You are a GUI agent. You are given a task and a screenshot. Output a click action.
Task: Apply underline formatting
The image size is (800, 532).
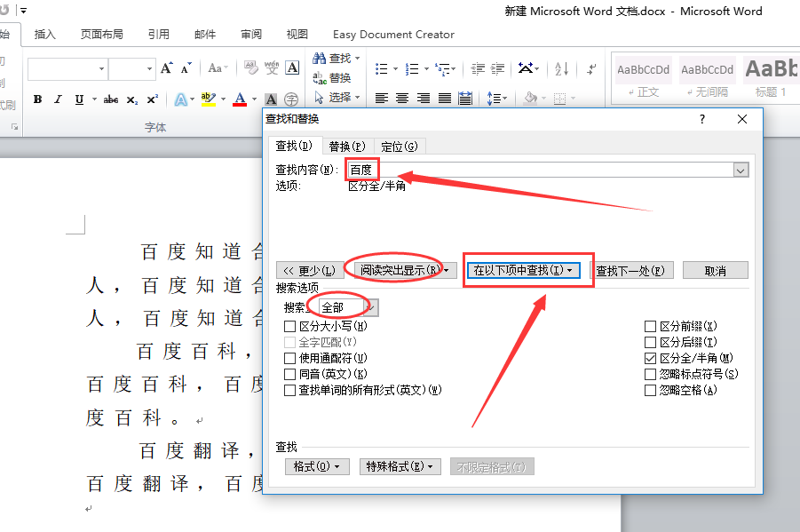point(79,99)
